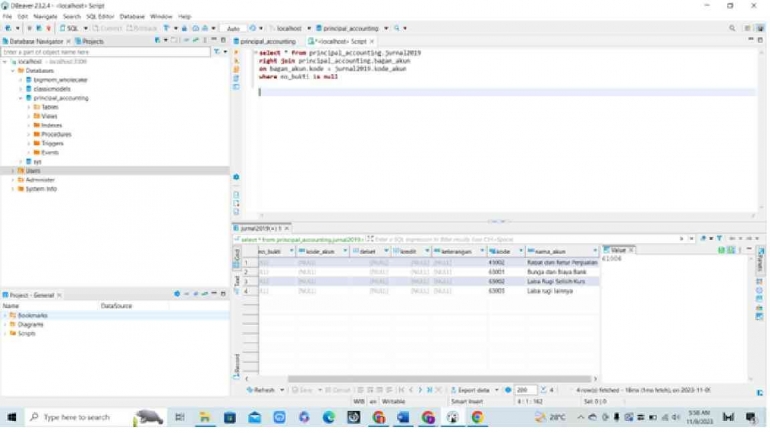Select the Indexes folder
Image resolution: width=770 pixels, height=433 pixels.
[x=51, y=125]
